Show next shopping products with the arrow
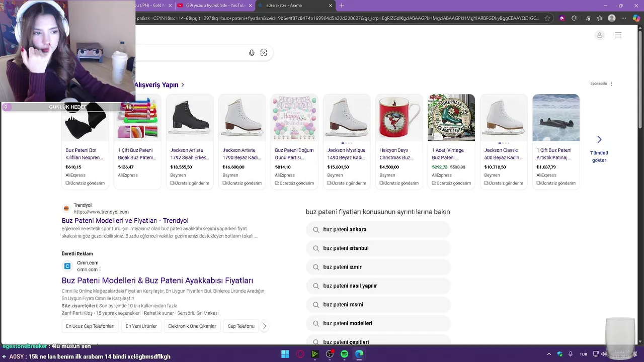Screen dimensions: 644x362 [x=599, y=139]
